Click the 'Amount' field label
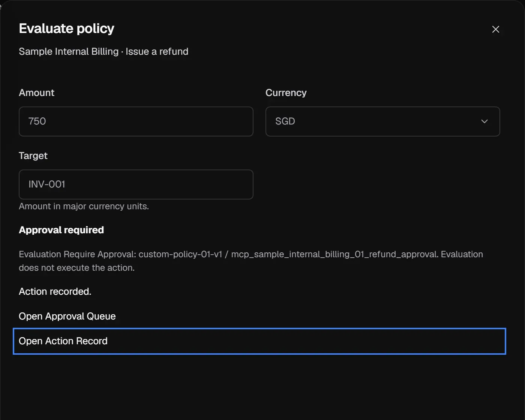This screenshot has height=420, width=525. point(36,93)
